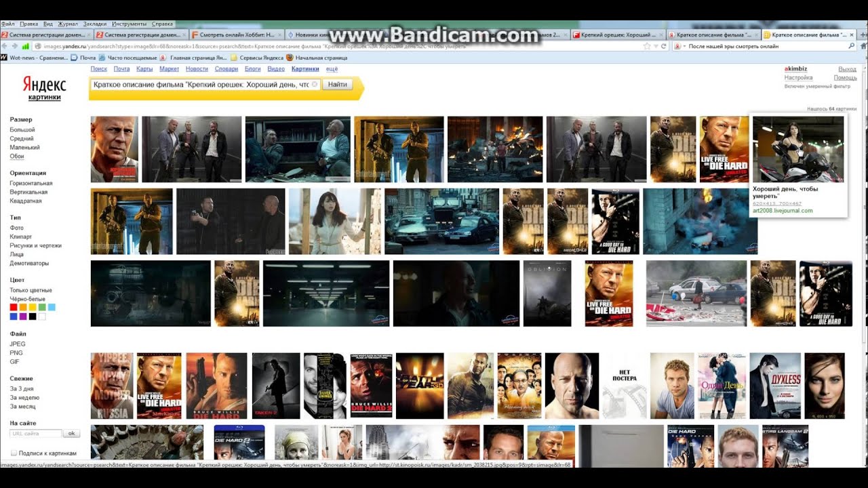The height and width of the screenshot is (488, 868).
Task: Open the Настройка link
Action: coord(798,78)
